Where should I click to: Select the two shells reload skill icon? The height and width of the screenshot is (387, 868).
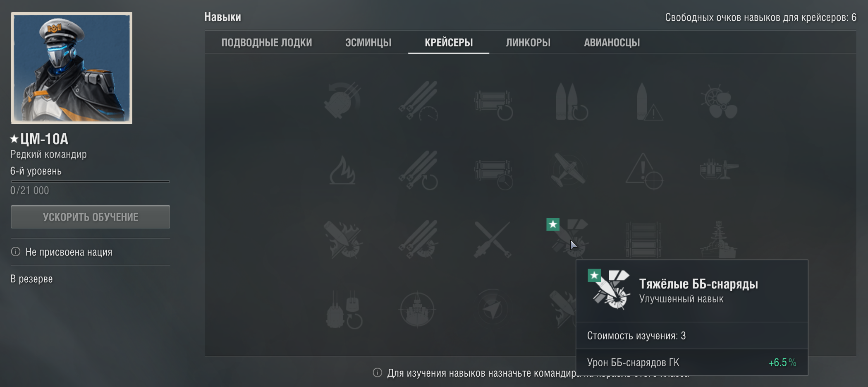571,102
